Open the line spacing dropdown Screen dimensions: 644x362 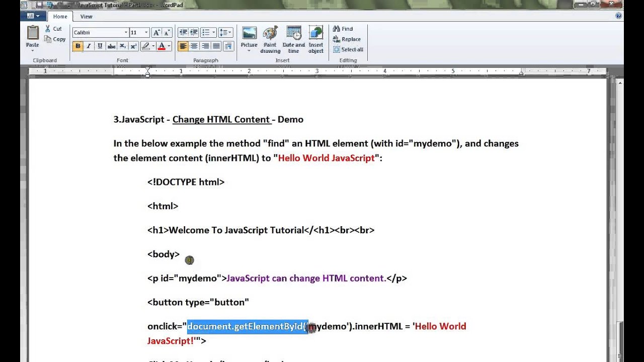[225, 32]
